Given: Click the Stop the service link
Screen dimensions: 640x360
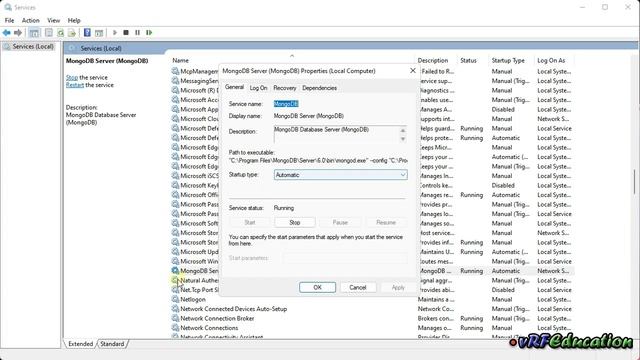Looking at the screenshot, I should 72,77.
